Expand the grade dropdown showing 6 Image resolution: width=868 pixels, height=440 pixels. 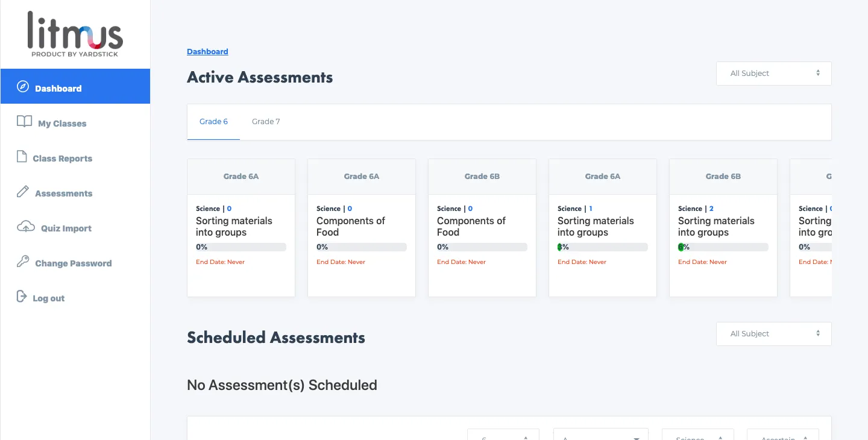(503, 436)
